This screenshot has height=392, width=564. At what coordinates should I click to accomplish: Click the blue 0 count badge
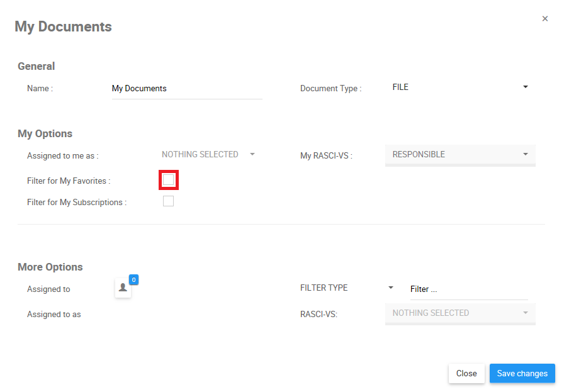[x=133, y=279]
